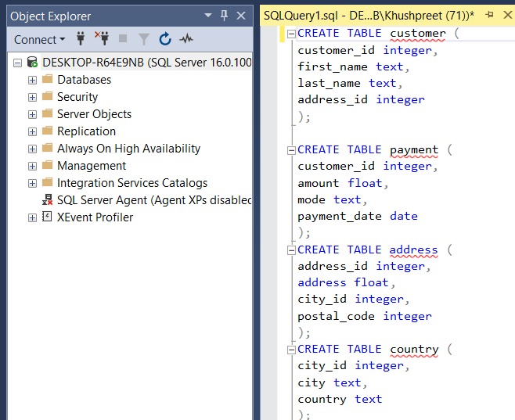Select the XEvent Profiler item
515x420 pixels.
click(95, 217)
